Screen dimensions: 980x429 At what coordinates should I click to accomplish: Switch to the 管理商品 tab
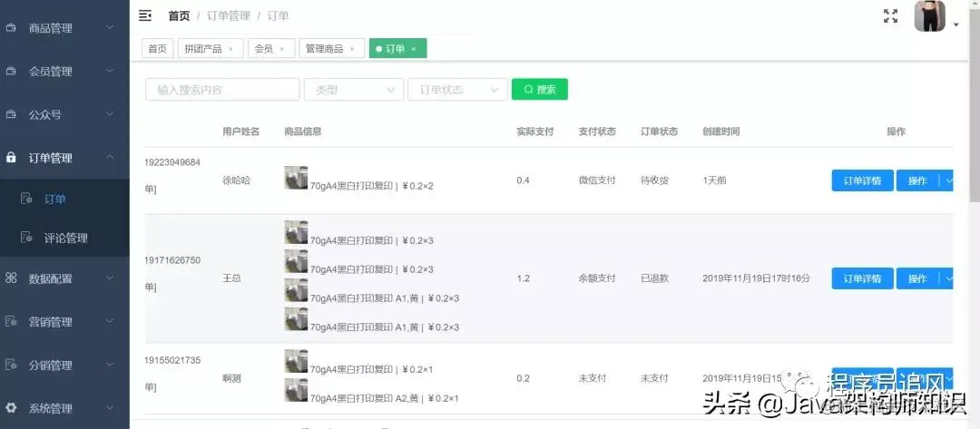(x=332, y=49)
